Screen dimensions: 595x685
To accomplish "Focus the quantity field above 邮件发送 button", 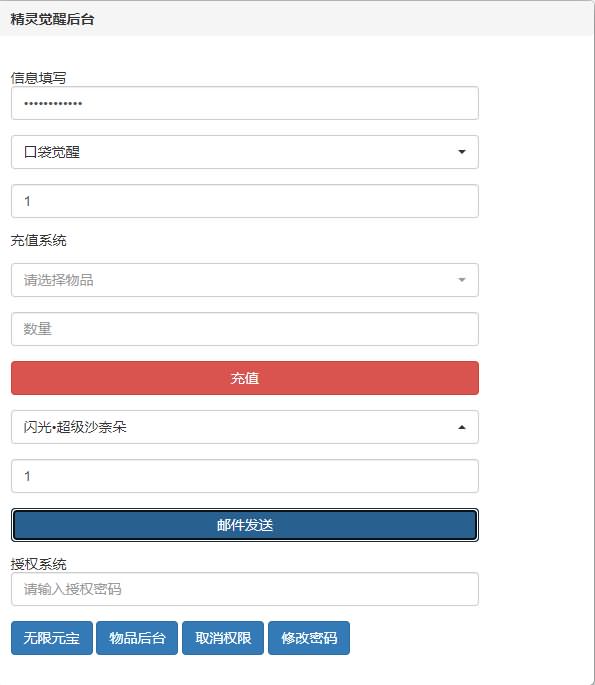I will [245, 476].
